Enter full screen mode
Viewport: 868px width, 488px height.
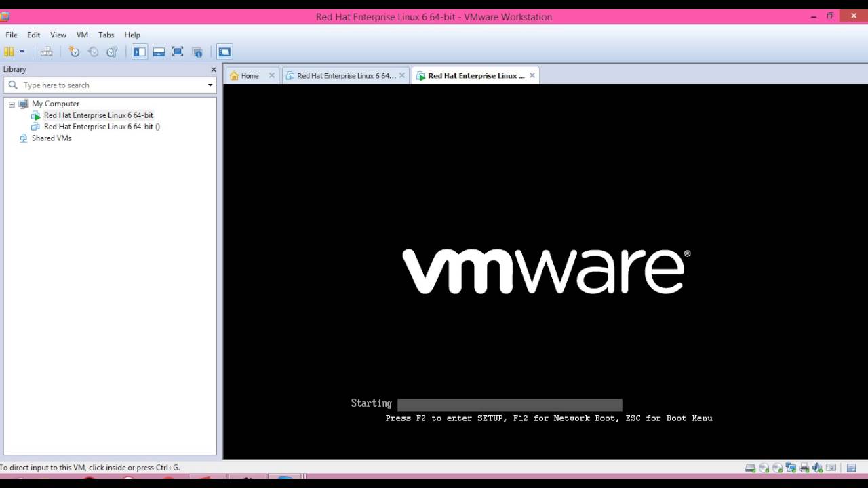pyautogui.click(x=178, y=52)
